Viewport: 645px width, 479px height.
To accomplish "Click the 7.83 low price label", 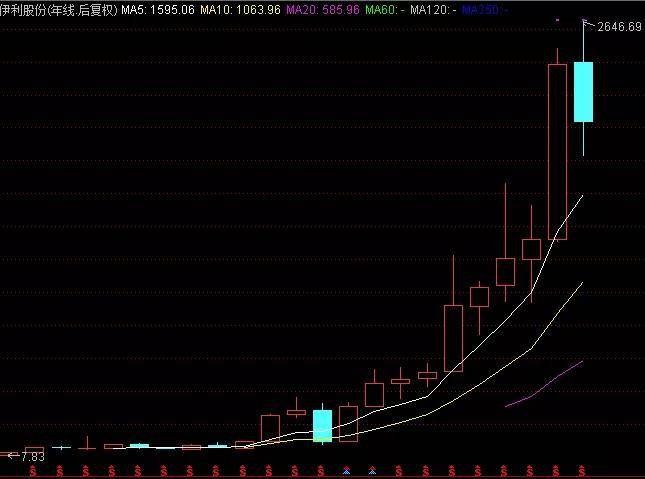I will click(x=32, y=457).
